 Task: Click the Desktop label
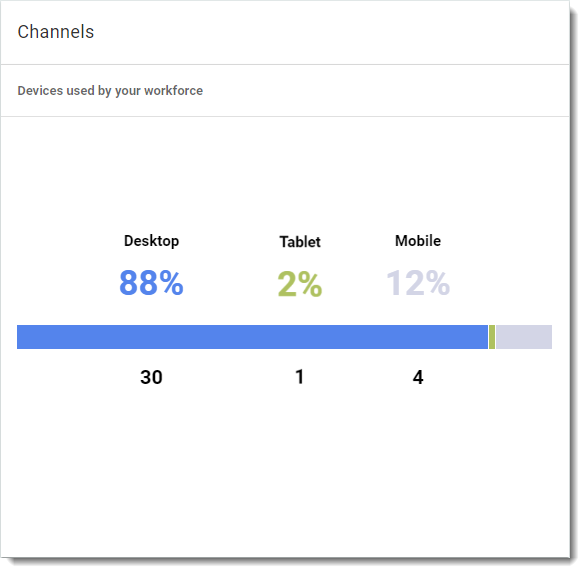pos(151,241)
